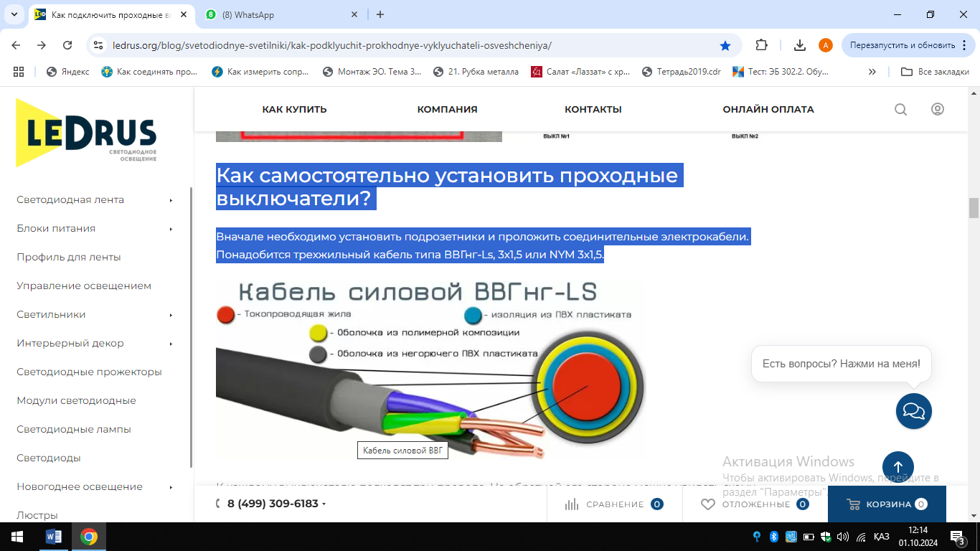The width and height of the screenshot is (980, 551).
Task: Open the Chrome extensions puzzle icon
Action: [x=762, y=45]
